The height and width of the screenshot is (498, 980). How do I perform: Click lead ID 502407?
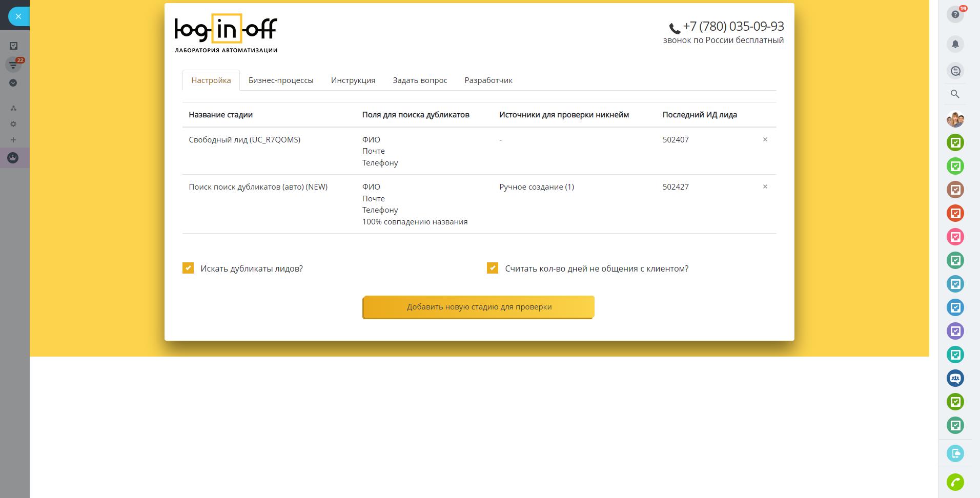click(x=676, y=140)
